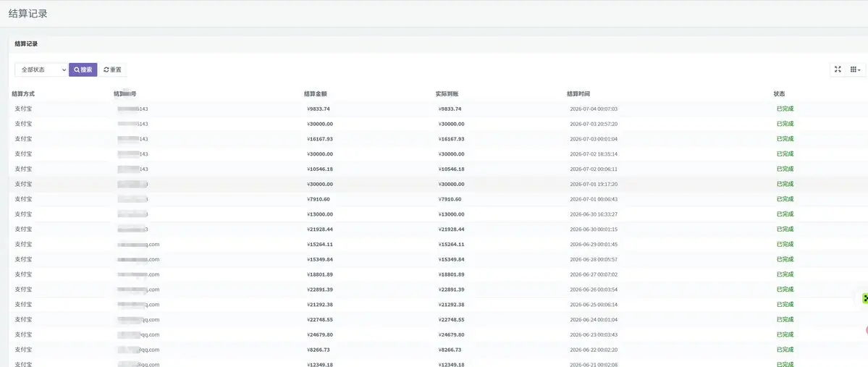Click the 搜索 search button

(83, 69)
